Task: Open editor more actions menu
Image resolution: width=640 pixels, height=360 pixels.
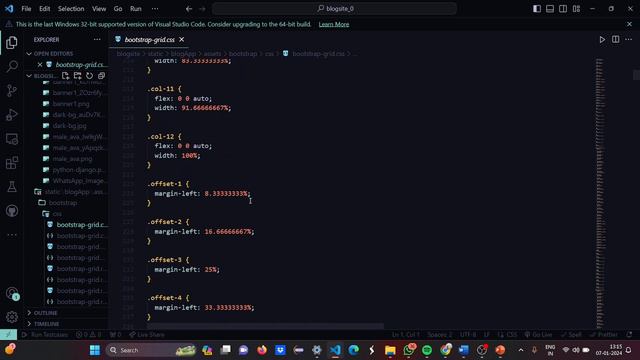Action: click(629, 40)
